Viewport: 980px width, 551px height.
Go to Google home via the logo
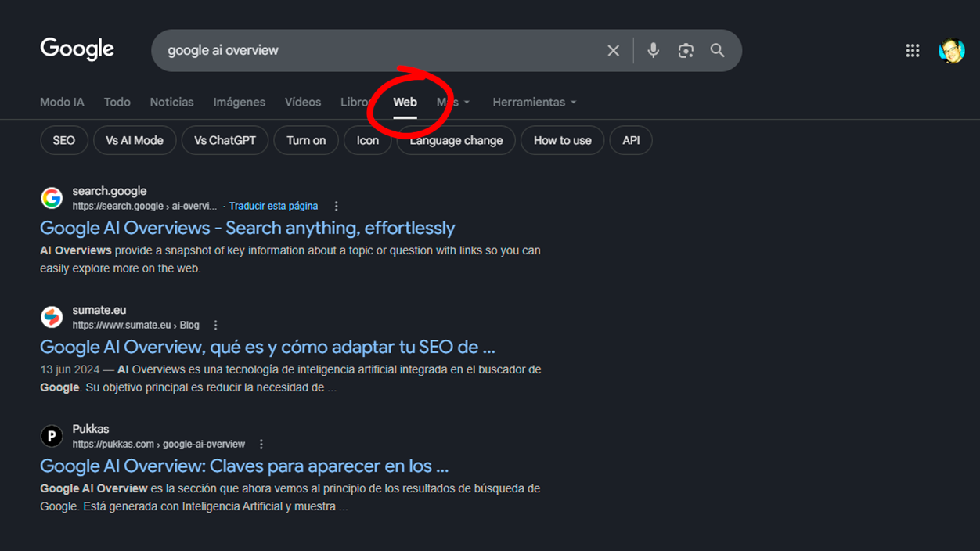click(x=77, y=49)
